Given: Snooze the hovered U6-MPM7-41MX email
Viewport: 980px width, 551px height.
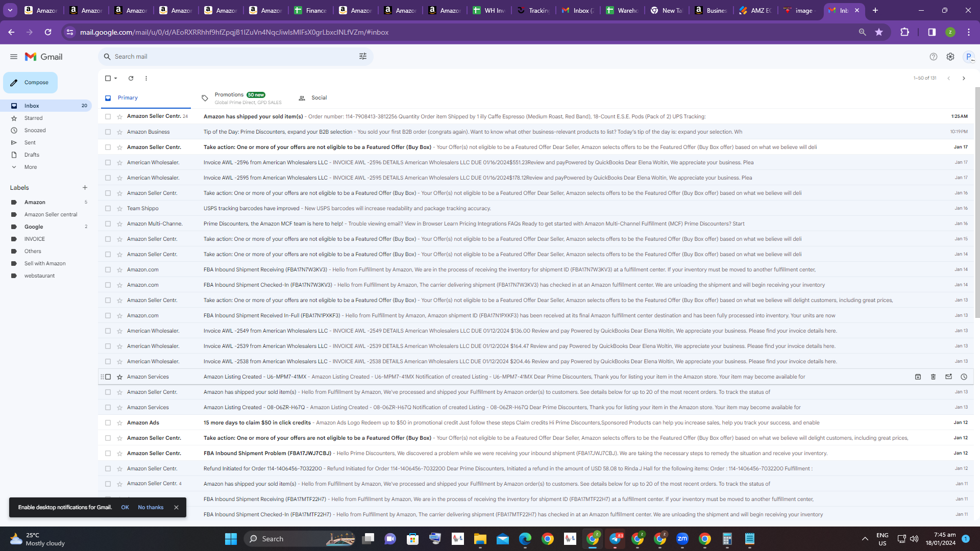Looking at the screenshot, I should click(x=964, y=377).
